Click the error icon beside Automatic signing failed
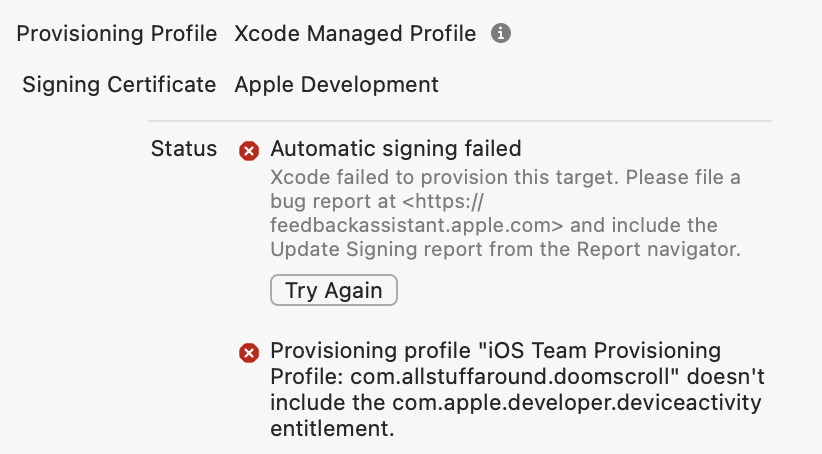 coord(249,151)
